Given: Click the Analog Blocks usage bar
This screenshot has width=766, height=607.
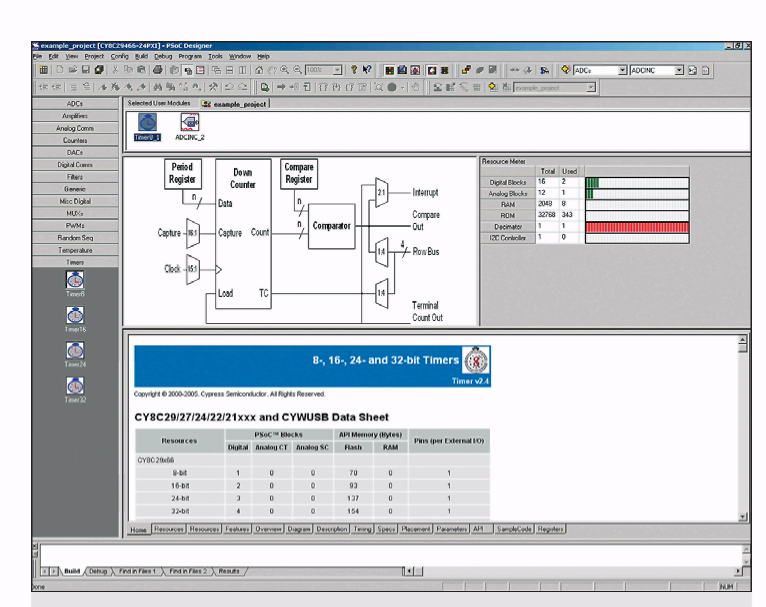Looking at the screenshot, I should pos(637,194).
